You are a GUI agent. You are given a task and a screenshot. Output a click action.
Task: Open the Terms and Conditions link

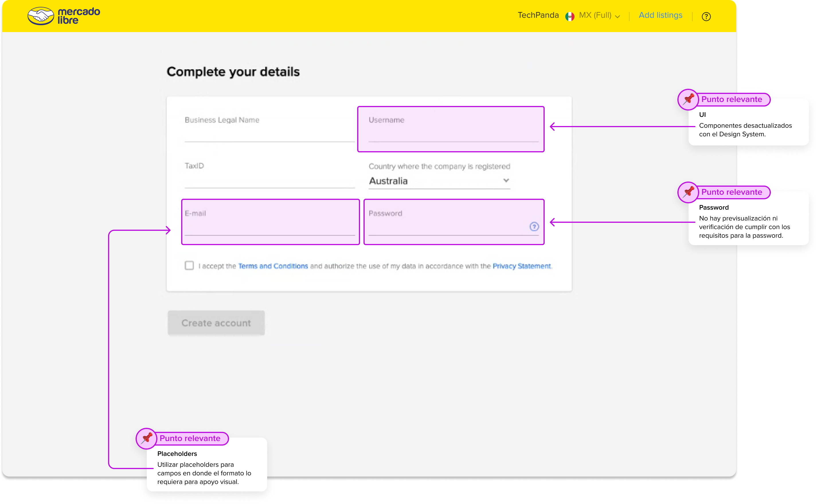coord(273,266)
